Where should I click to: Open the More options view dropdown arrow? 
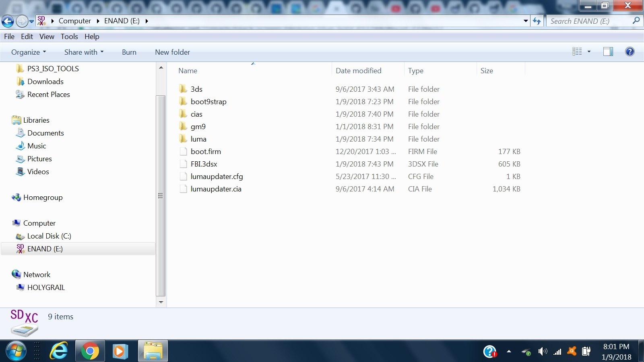click(589, 51)
